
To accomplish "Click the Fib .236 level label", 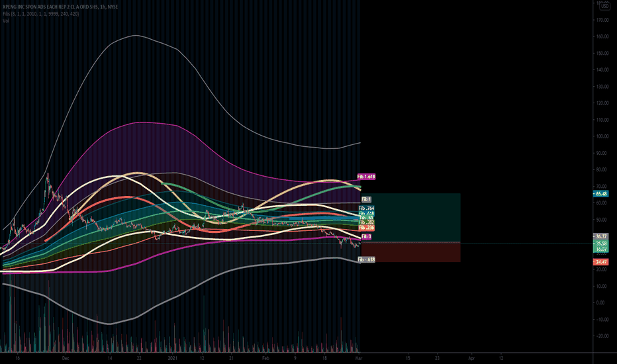I will click(x=366, y=228).
